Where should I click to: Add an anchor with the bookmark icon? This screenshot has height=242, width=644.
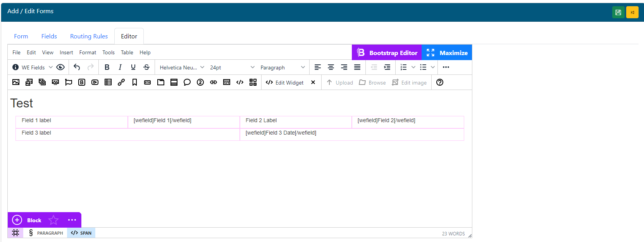(134, 82)
